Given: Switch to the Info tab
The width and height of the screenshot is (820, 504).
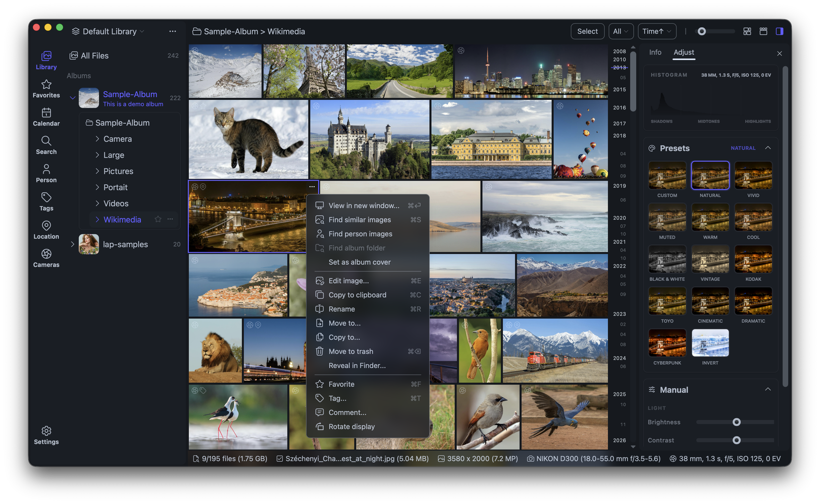Looking at the screenshot, I should (655, 52).
